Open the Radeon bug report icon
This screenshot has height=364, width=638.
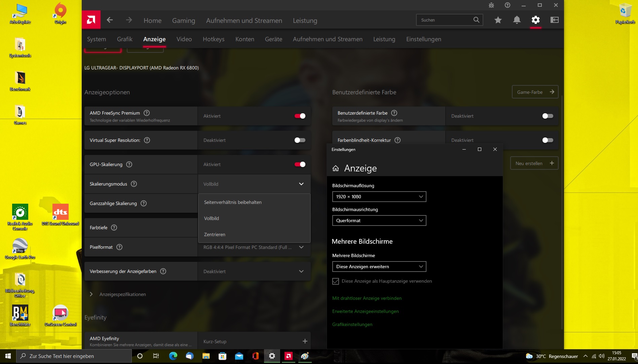[491, 5]
